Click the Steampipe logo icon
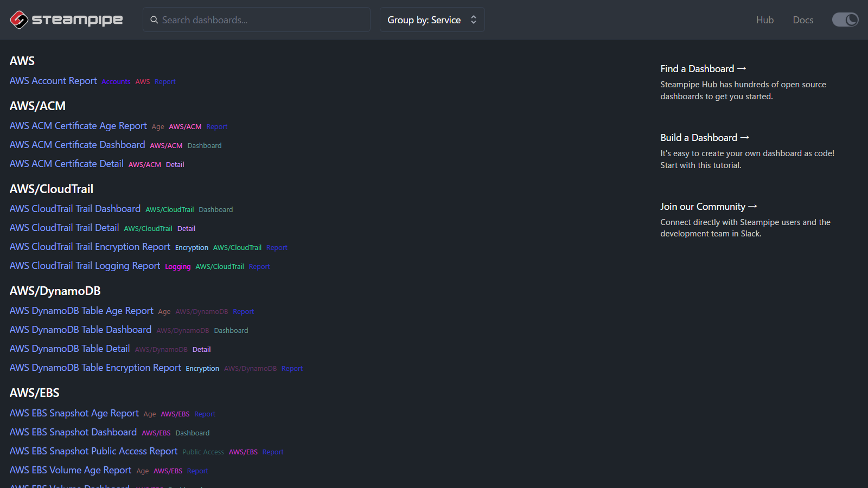Screen dimensions: 868x488 tap(19, 20)
